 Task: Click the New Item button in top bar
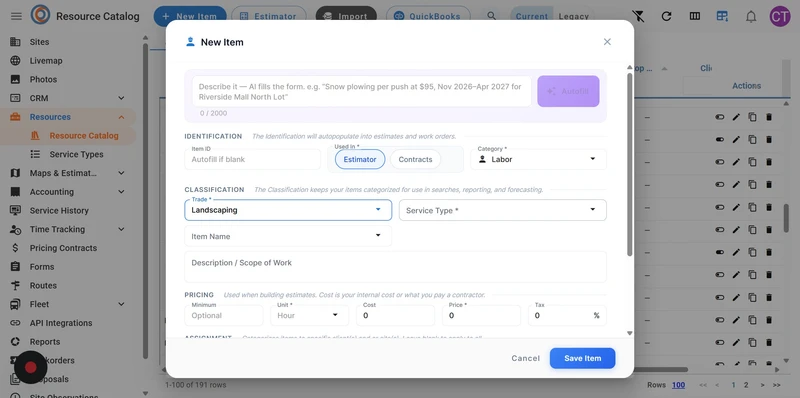point(190,16)
